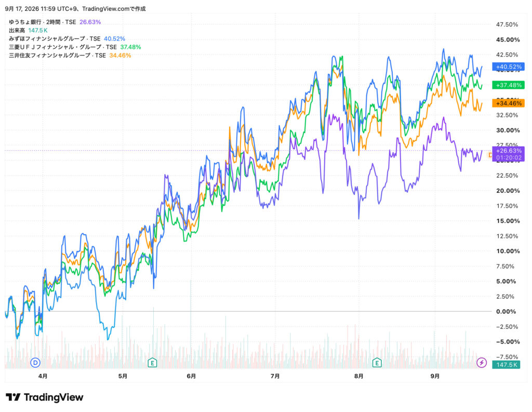Image resolution: width=532 pixels, height=412 pixels.
Task: Click the 15.00% scale label
Action: click(508, 221)
